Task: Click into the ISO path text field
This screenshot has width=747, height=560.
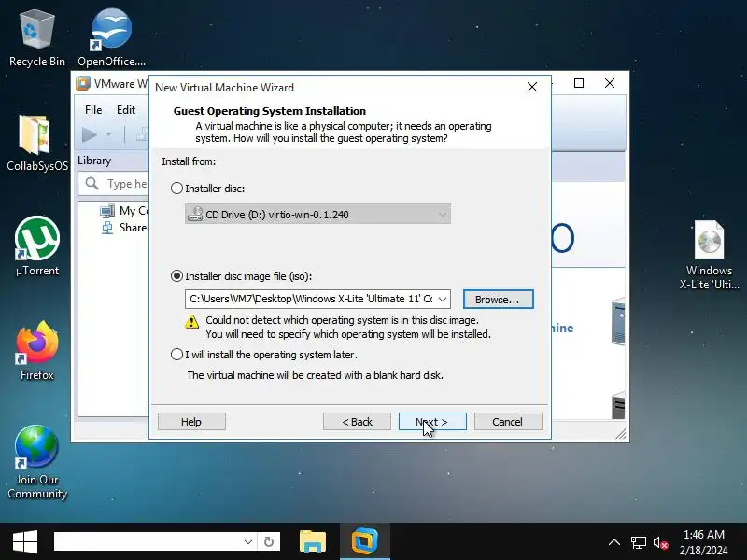Action: (x=311, y=299)
